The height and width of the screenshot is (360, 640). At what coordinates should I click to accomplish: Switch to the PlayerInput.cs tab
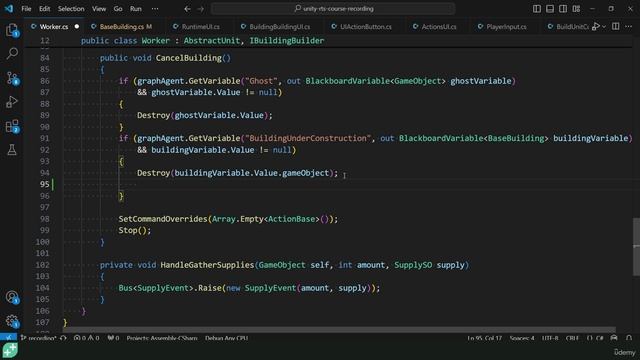tap(506, 27)
